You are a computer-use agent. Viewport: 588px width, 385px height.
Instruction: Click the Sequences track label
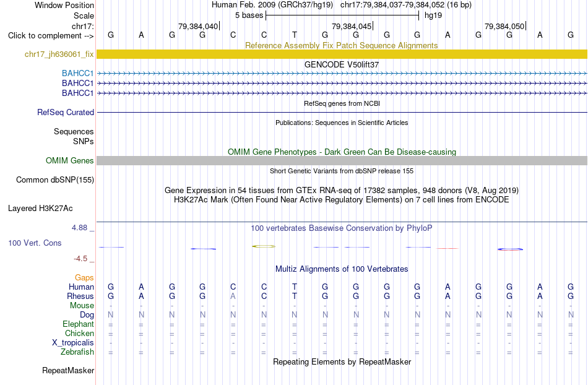74,132
